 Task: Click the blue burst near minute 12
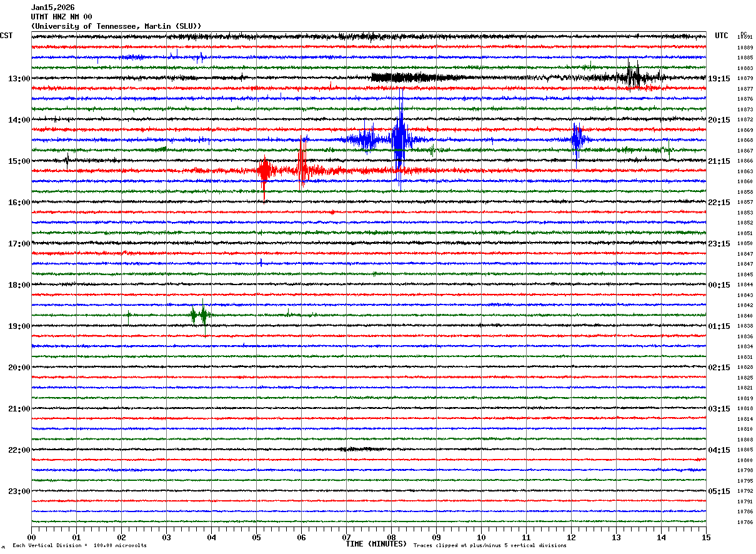[577, 140]
